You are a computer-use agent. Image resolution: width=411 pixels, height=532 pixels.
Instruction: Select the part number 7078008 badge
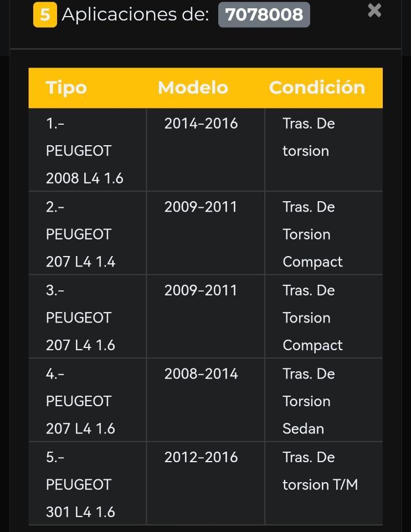pos(264,14)
